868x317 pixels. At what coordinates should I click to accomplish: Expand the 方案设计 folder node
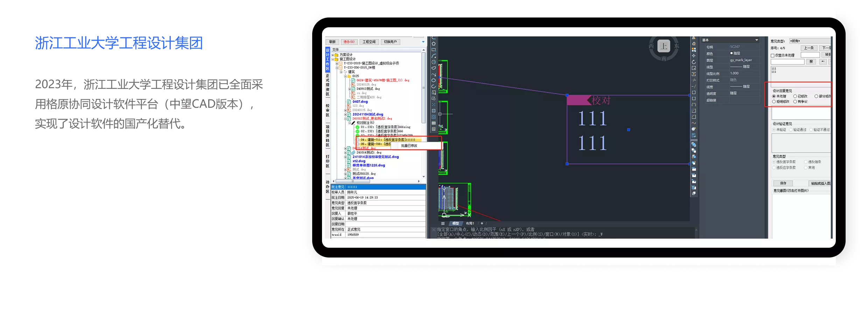332,55
